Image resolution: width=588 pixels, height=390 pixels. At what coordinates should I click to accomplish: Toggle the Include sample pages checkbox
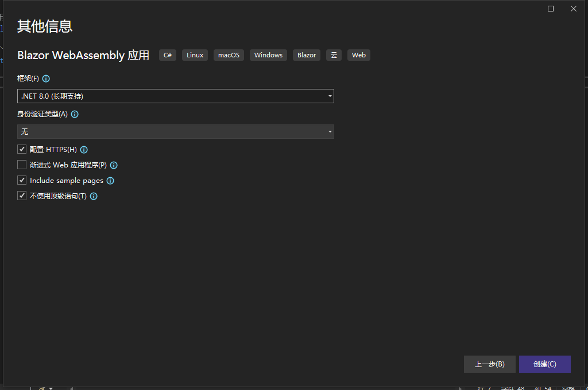(22, 181)
